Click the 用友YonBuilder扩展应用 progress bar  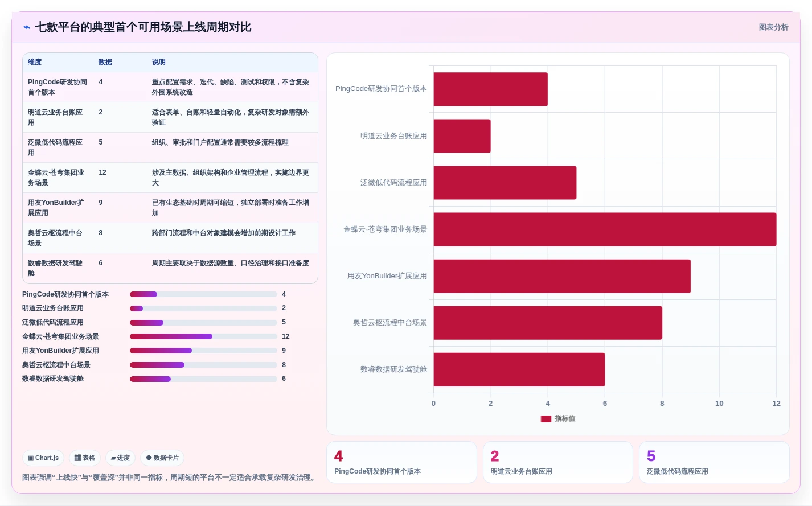pyautogui.click(x=203, y=351)
